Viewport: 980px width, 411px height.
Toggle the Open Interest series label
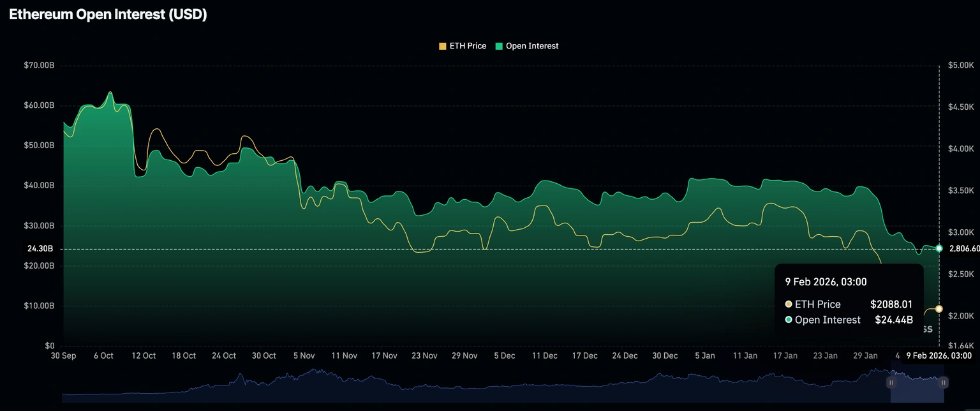pos(531,46)
